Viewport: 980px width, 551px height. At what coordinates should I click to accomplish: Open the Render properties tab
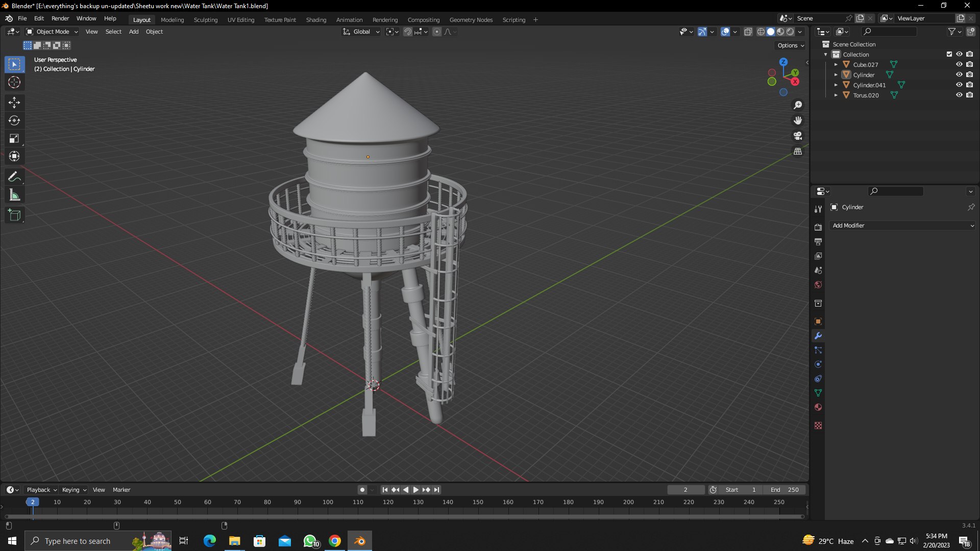click(818, 227)
